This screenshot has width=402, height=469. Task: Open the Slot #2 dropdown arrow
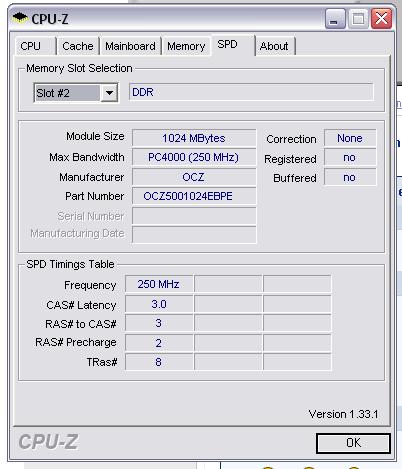(x=109, y=93)
